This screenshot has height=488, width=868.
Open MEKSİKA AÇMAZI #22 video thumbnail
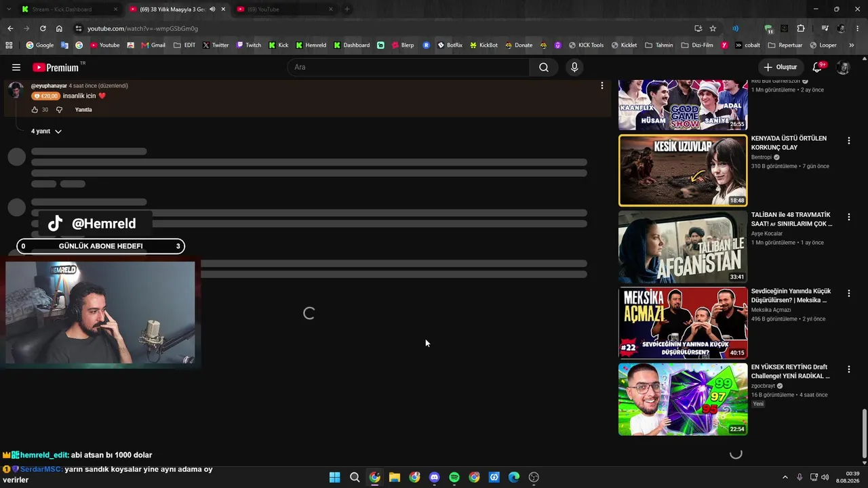[x=683, y=323]
